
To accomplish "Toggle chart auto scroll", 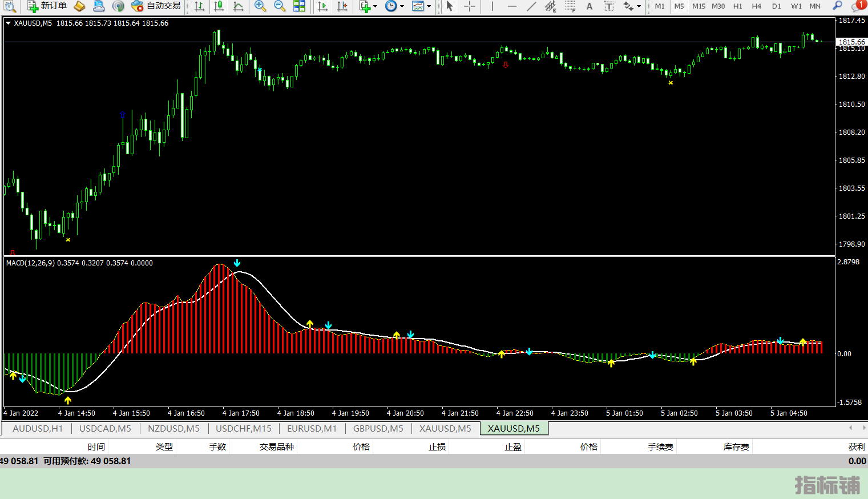I will [322, 6].
